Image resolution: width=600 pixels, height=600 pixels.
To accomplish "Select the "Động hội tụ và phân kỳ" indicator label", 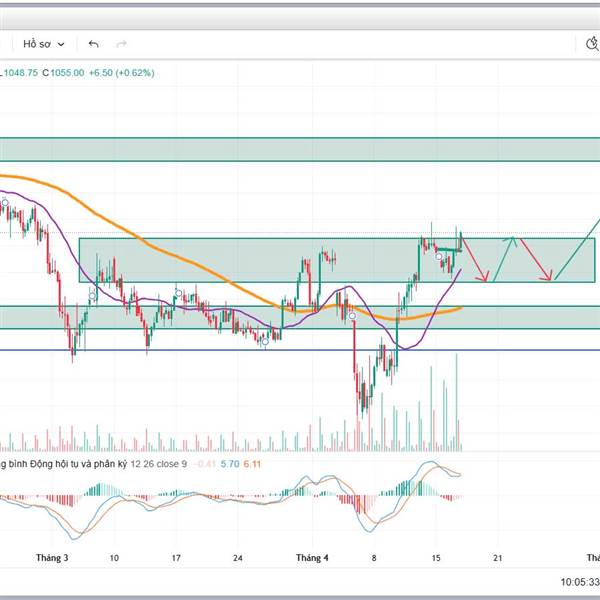I will point(78,464).
